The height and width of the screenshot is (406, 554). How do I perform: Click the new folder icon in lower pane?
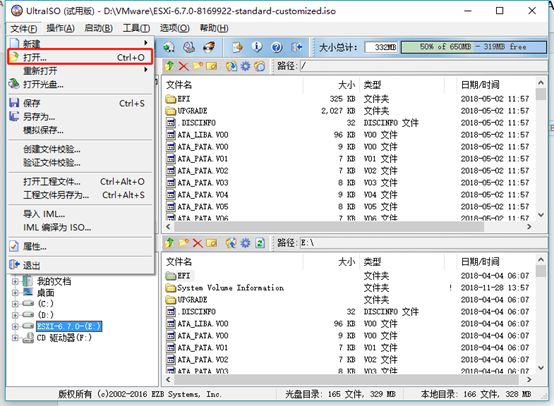(183, 243)
